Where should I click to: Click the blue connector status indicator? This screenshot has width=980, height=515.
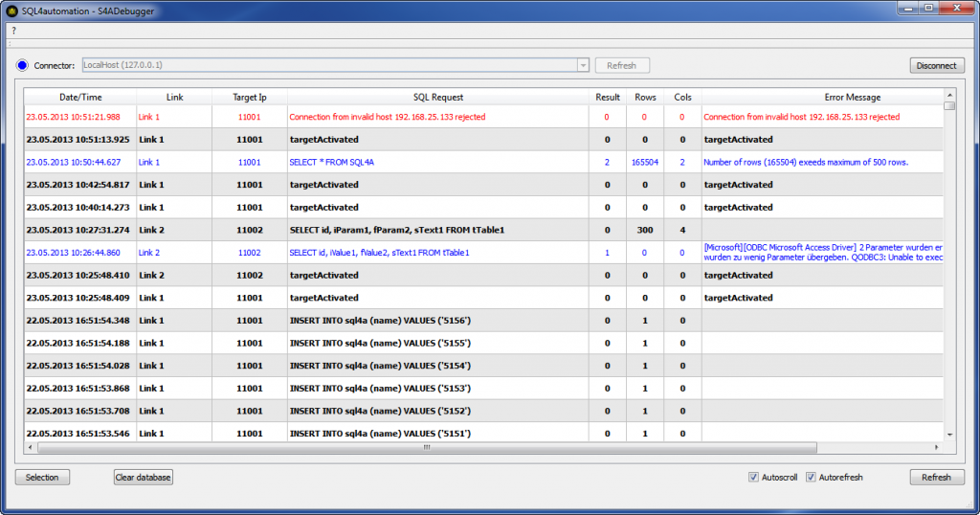click(23, 65)
